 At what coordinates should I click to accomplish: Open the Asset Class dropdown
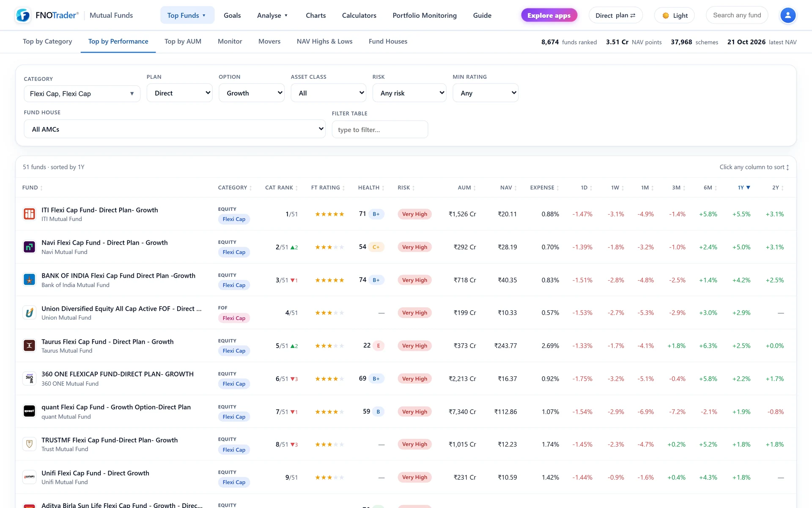pos(329,93)
